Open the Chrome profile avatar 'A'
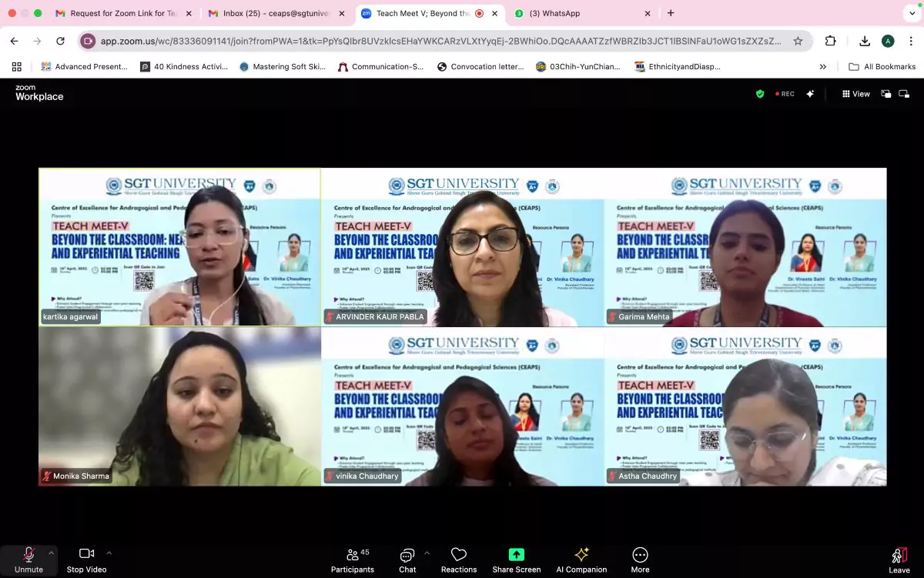 pyautogui.click(x=888, y=41)
